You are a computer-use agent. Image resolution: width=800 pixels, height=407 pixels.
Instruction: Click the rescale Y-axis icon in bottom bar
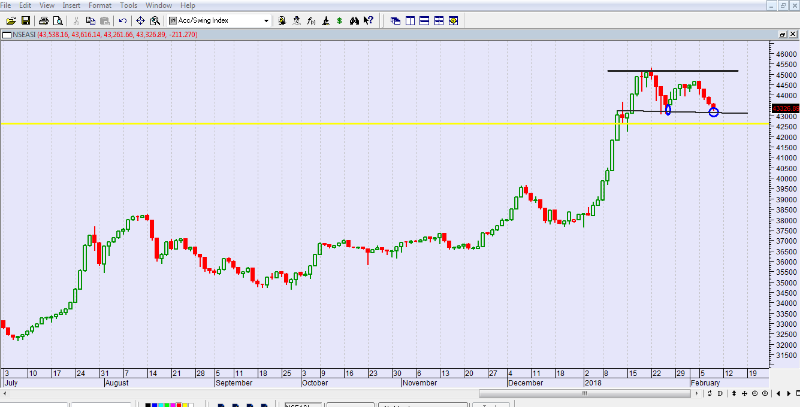(x=710, y=393)
